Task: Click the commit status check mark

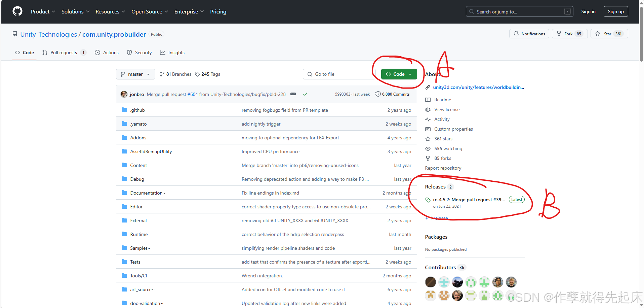Action: [x=305, y=94]
